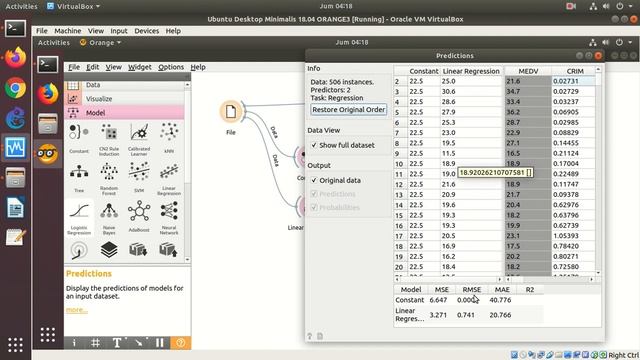Open the host system power menu
Screen dimensions: 640x360
(623, 6)
